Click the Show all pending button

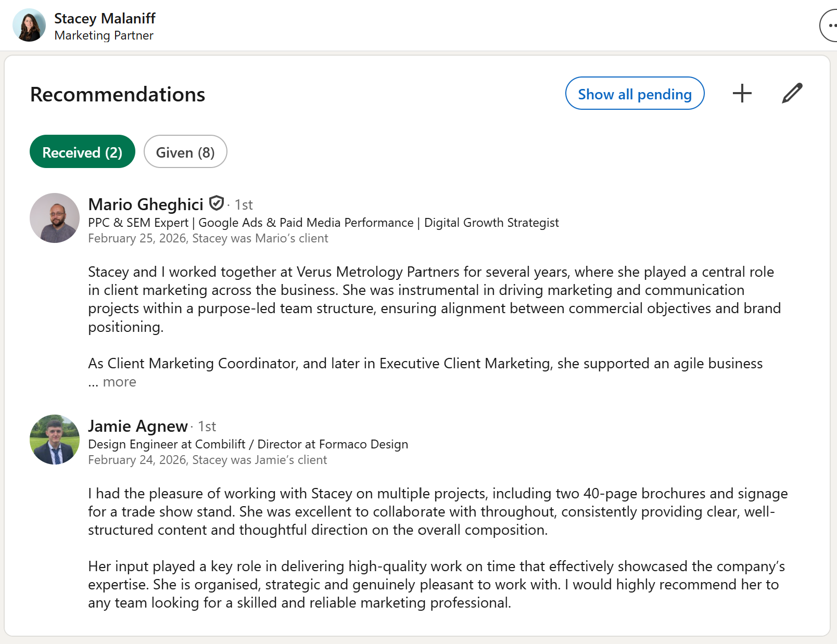click(x=635, y=94)
